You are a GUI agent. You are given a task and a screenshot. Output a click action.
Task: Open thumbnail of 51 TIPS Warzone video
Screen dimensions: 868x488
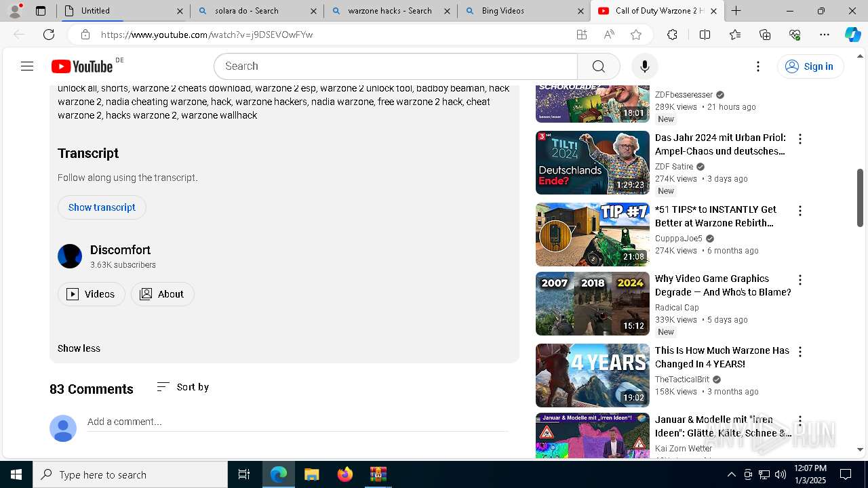pyautogui.click(x=593, y=235)
